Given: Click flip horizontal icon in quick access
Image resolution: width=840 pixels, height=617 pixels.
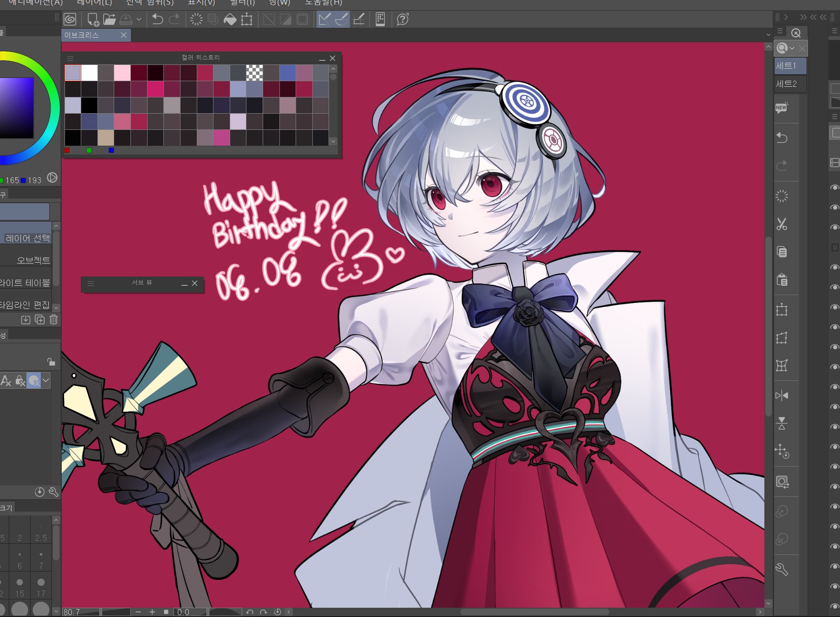Looking at the screenshot, I should [x=782, y=395].
